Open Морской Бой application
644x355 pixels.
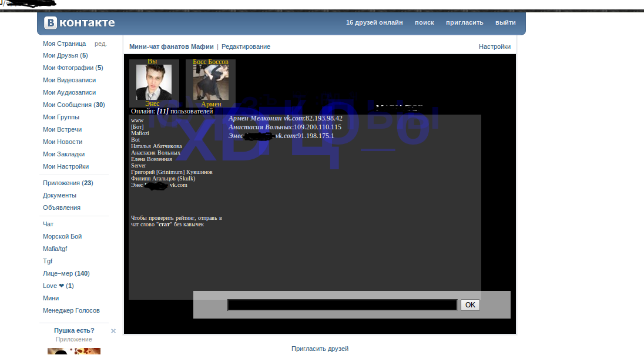click(62, 236)
